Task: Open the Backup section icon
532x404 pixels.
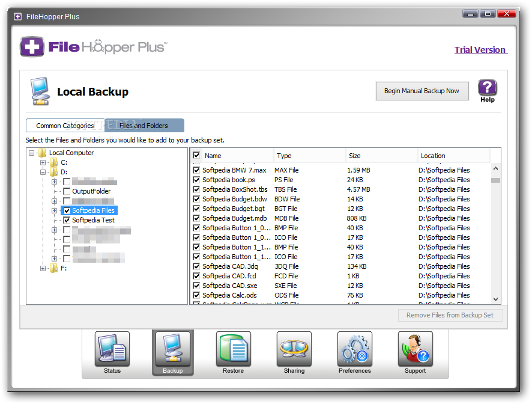Action: coord(173,349)
